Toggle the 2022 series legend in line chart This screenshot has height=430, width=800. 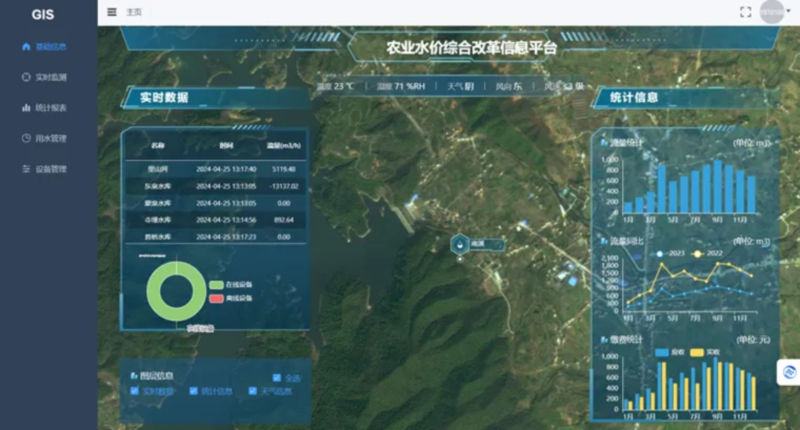coord(708,254)
